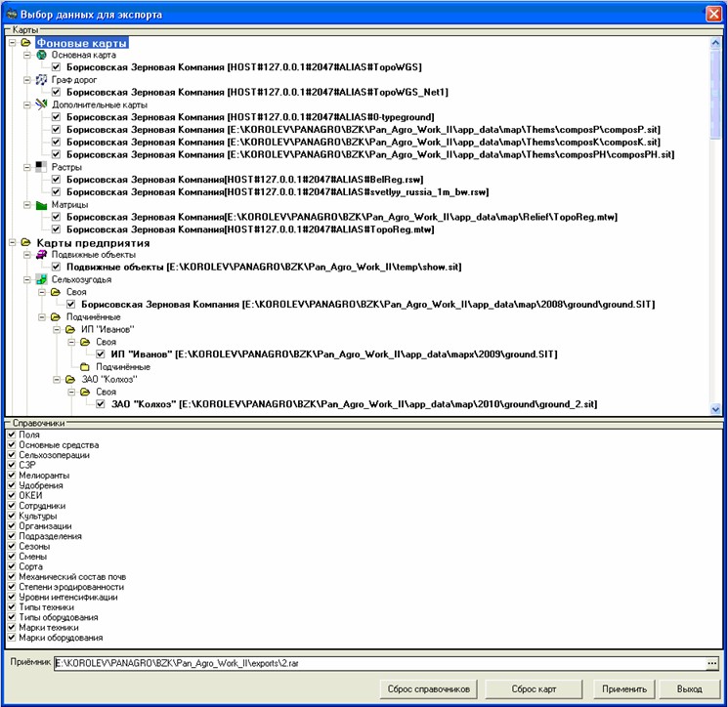The image size is (728, 707).
Task: Uncheck the Поля reference checkbox
Action: (x=12, y=434)
